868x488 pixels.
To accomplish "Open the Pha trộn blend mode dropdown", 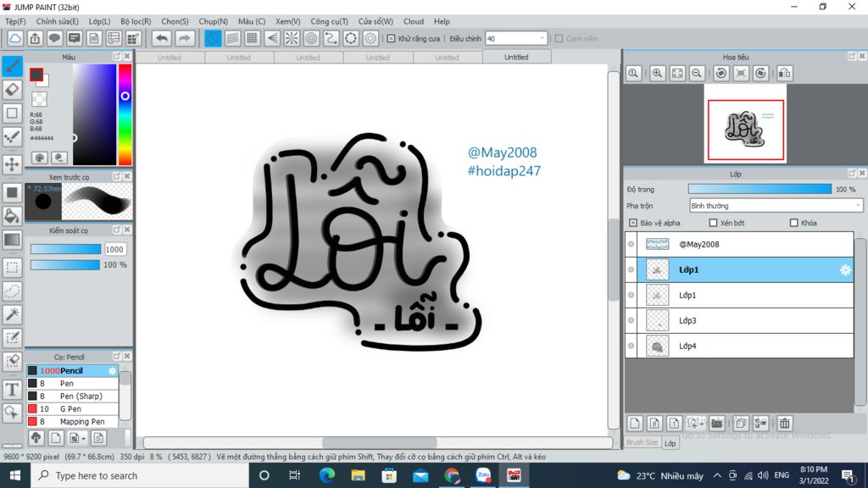I will pyautogui.click(x=776, y=206).
